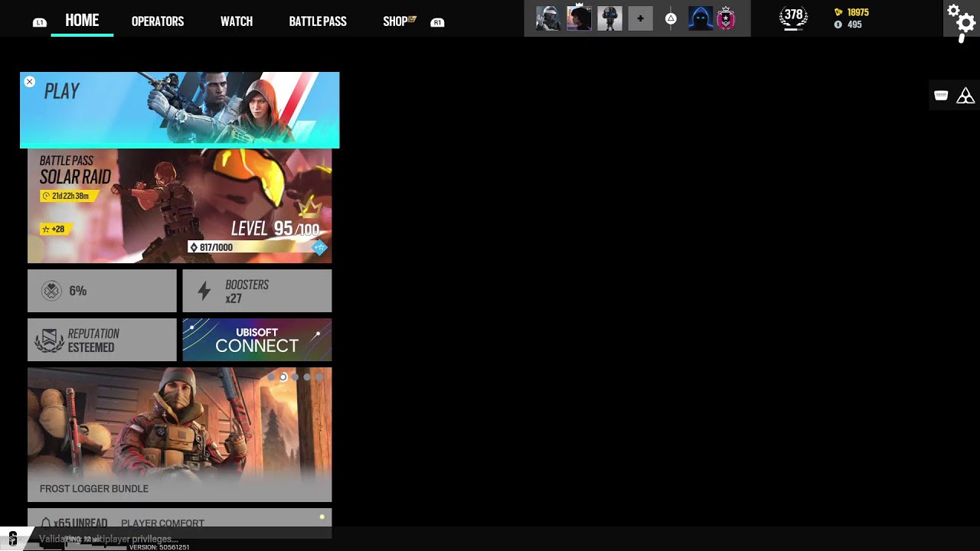The width and height of the screenshot is (980, 551).
Task: Click the 6% progress emblem icon
Action: 51,291
